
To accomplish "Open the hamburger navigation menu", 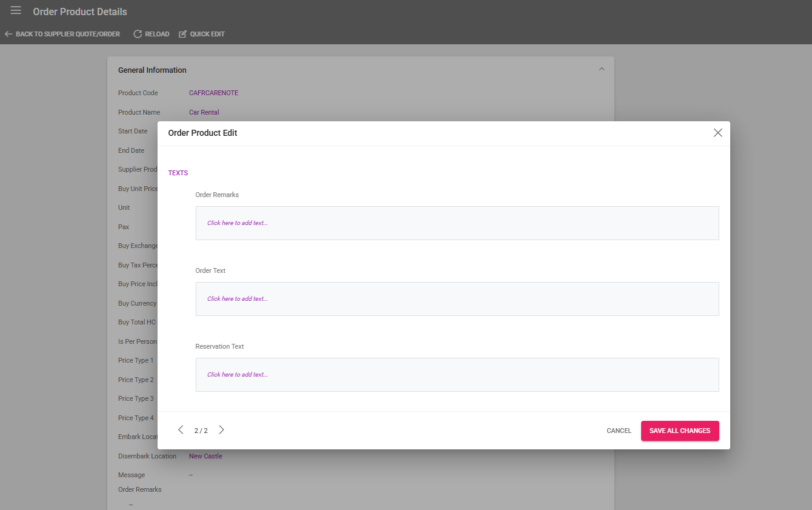I will (x=16, y=11).
